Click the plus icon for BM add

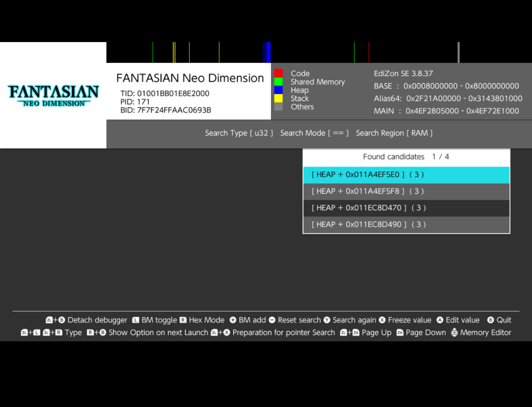[x=233, y=320]
